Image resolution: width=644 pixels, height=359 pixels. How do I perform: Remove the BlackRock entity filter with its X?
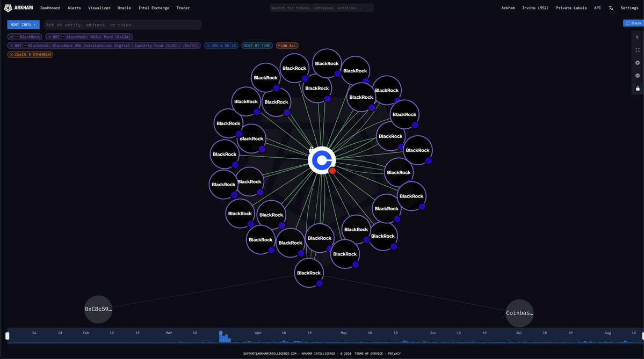click(x=11, y=37)
